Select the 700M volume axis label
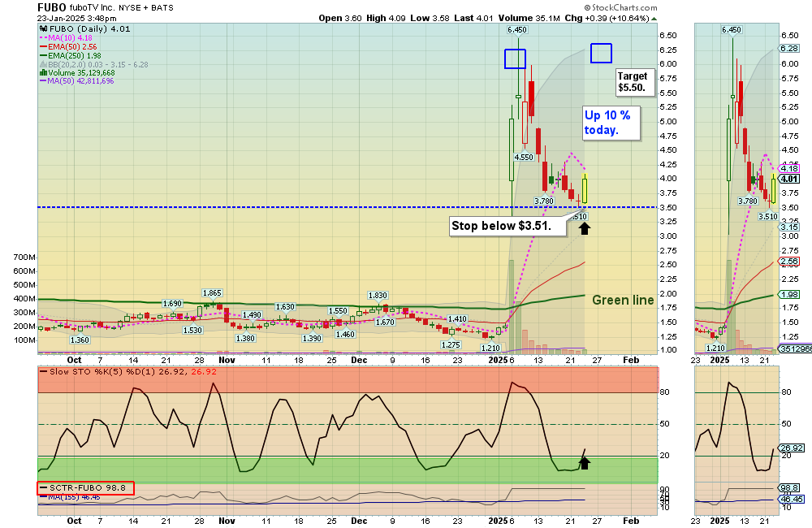This screenshot has width=812, height=528. pos(24,257)
